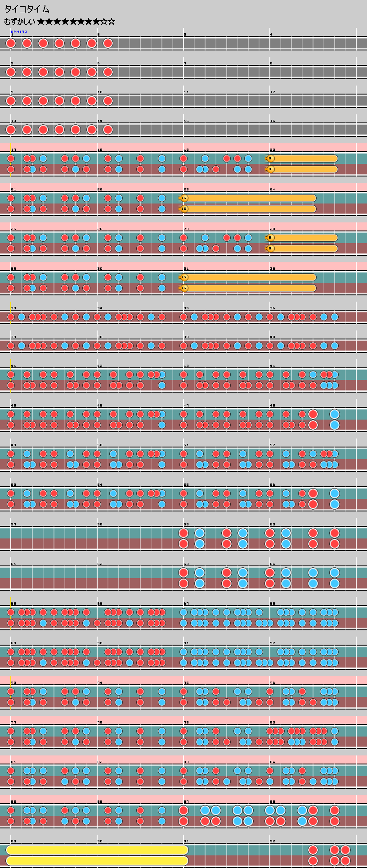This screenshot has width=367, height=868.
Task: Select the top-lane balloon note 8 in measure 20
Action: [x=270, y=158]
